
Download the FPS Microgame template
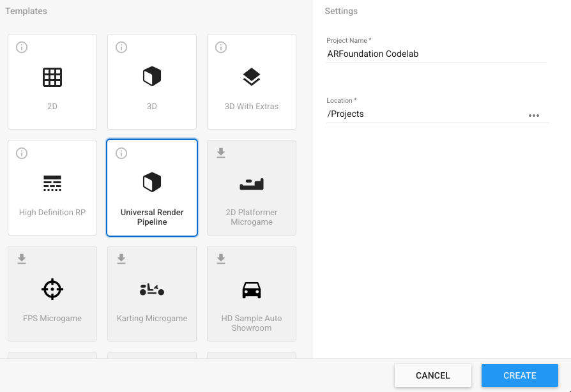point(22,259)
